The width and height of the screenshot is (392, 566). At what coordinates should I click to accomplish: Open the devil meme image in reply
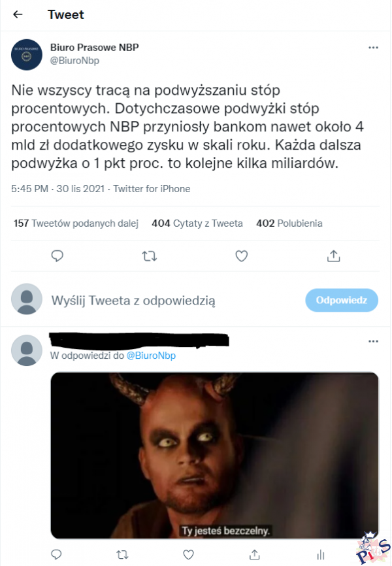pyautogui.click(x=214, y=456)
